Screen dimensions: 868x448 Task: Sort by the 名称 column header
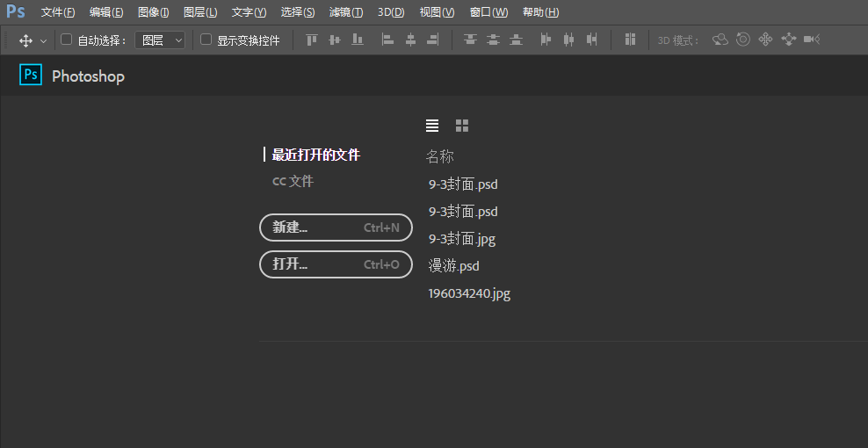click(x=439, y=156)
